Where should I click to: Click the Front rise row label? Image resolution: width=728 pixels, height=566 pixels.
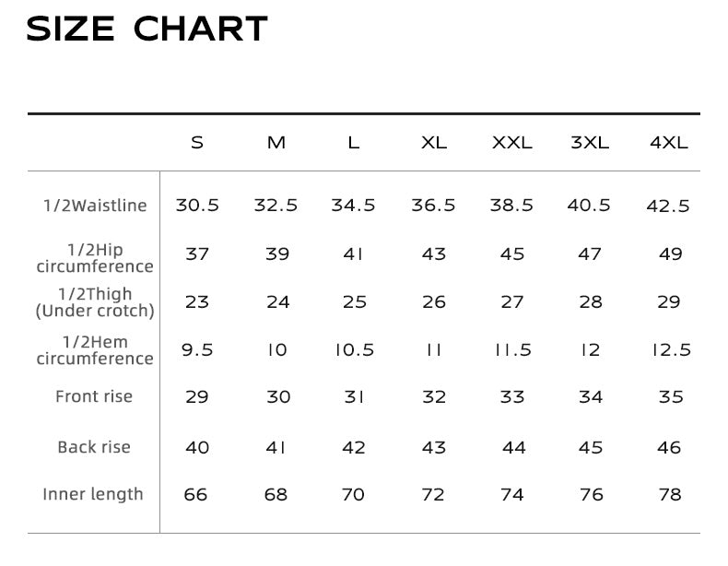94,396
